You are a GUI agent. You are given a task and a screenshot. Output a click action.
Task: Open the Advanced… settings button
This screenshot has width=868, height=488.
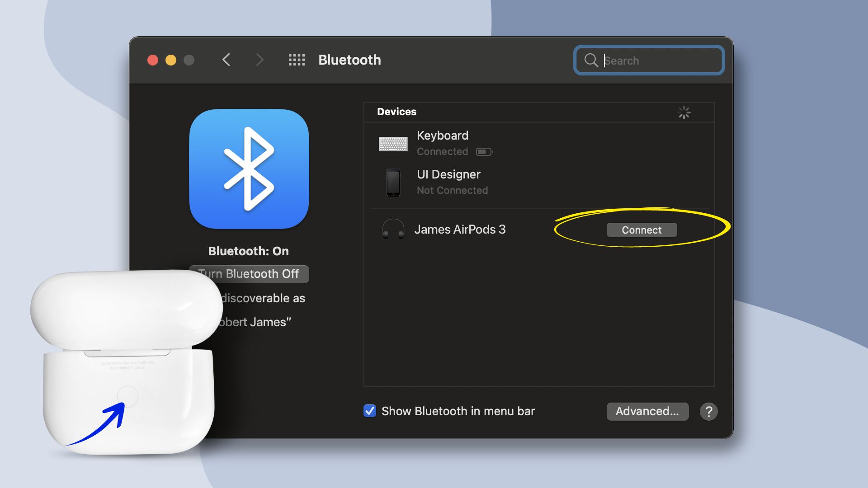[x=647, y=412]
